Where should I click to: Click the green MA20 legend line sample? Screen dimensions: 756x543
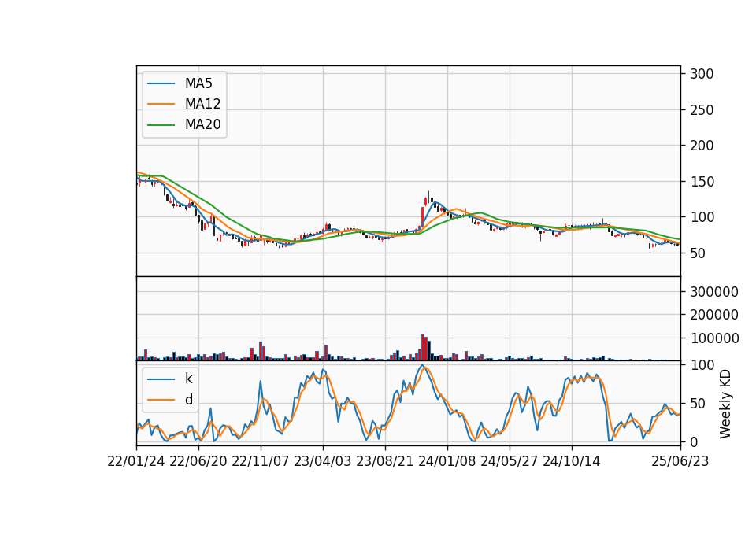click(161, 125)
